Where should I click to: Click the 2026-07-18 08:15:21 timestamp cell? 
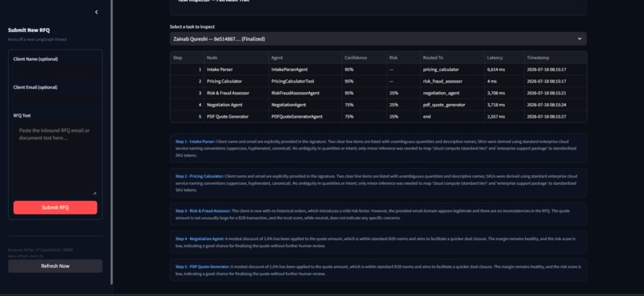coord(555,94)
